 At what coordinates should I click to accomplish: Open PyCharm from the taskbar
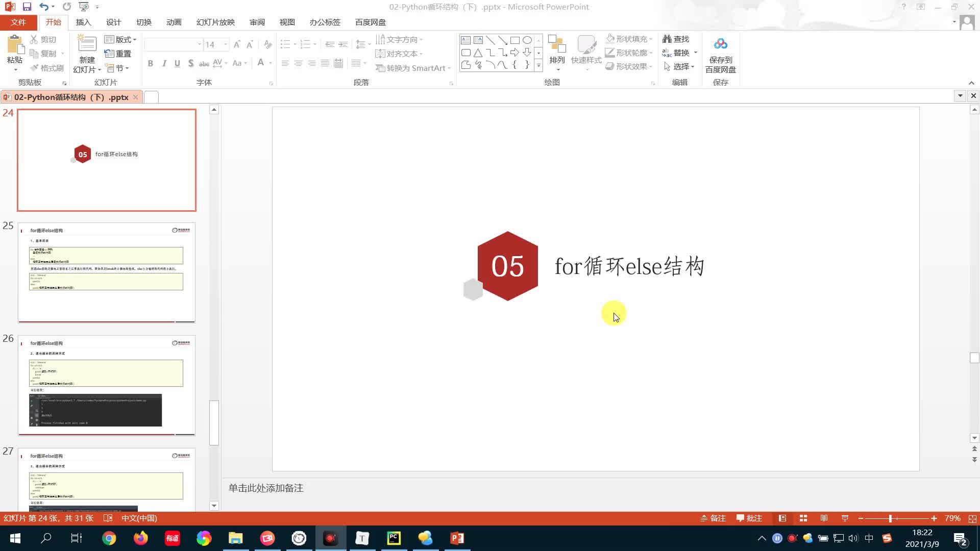(x=394, y=538)
